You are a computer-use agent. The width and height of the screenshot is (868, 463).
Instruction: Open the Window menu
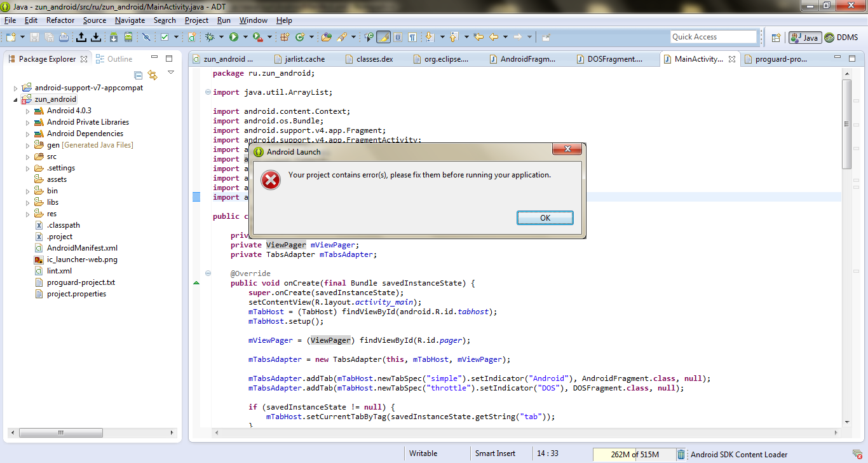pyautogui.click(x=254, y=20)
